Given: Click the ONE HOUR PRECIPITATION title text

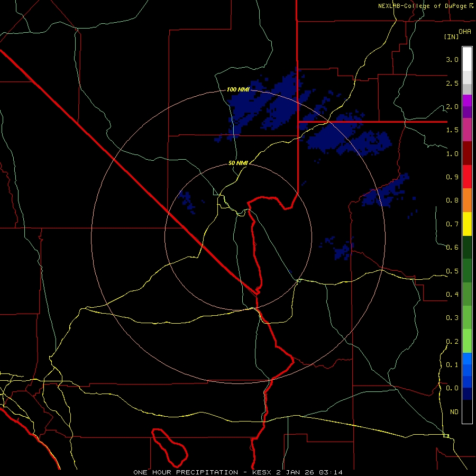Looking at the screenshot, I should coord(186,472).
